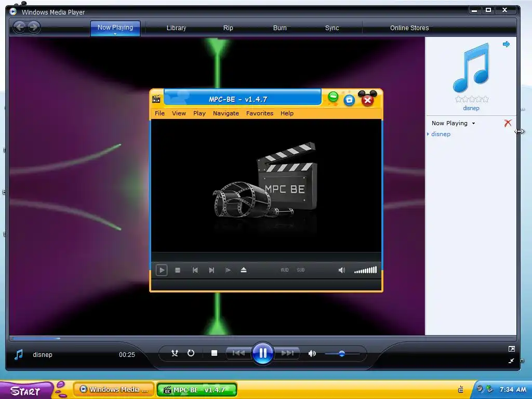
Task: Toggle repeat in Windows Media Player
Action: tap(191, 353)
